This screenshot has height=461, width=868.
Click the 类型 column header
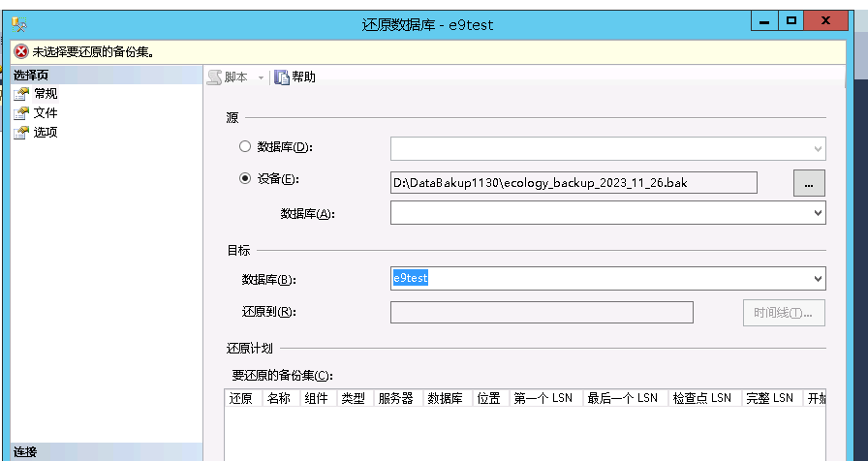point(354,398)
